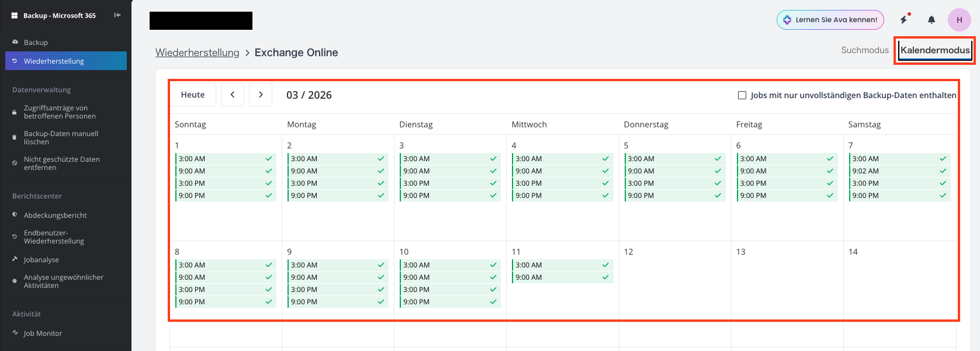Click the Jobanalyse chart icon
The image size is (980, 351).
tap(15, 259)
